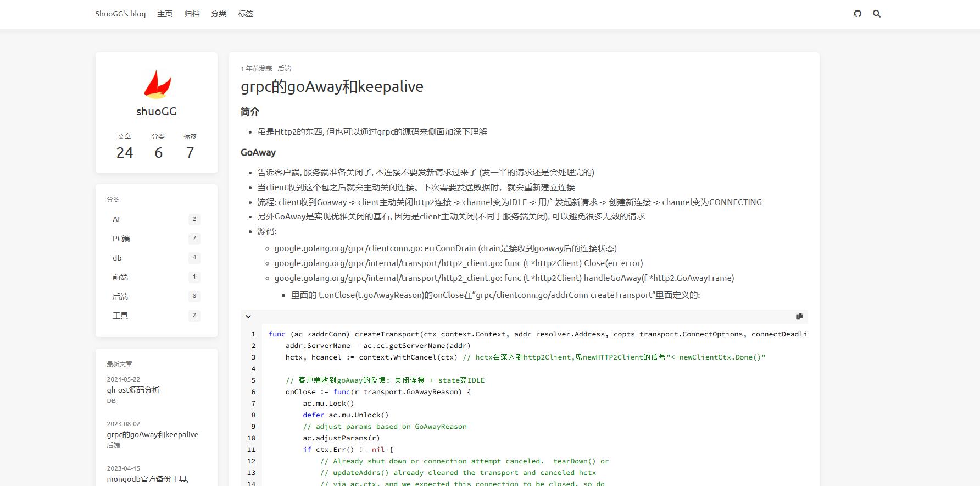Go to ShuoGG's blog home title
Screen dimensions: 980x486
coord(120,14)
